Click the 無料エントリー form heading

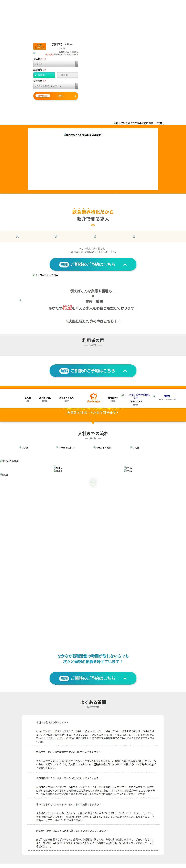[x=62, y=44]
